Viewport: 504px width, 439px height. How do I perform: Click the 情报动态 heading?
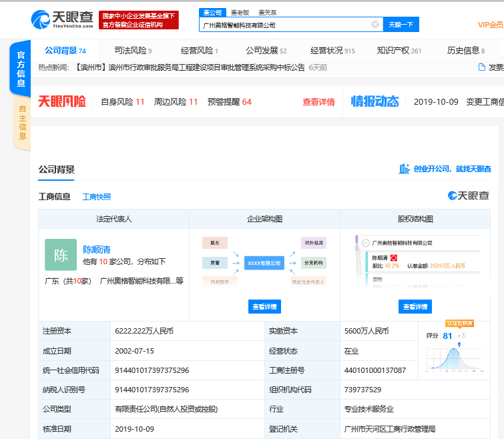(x=374, y=101)
